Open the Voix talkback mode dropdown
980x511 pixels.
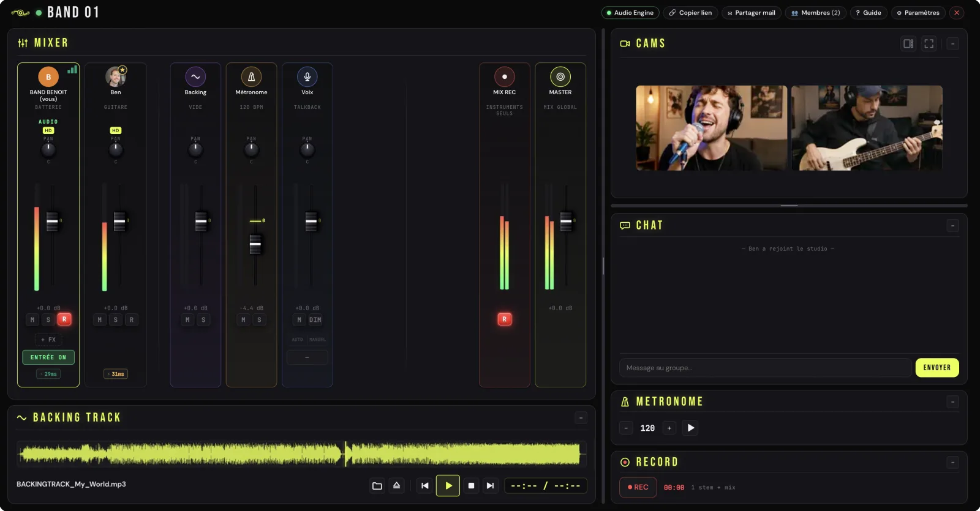pyautogui.click(x=307, y=357)
